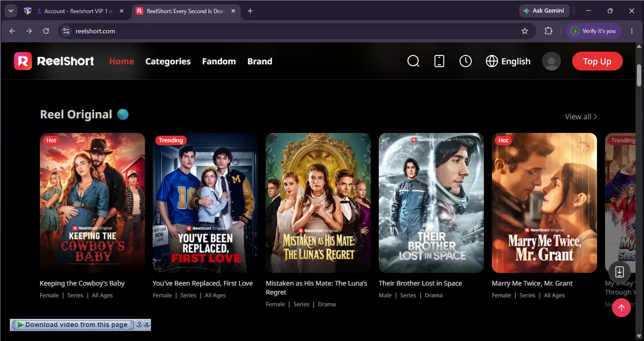644x341 pixels.
Task: Go to the Home nav item
Action: tap(122, 61)
